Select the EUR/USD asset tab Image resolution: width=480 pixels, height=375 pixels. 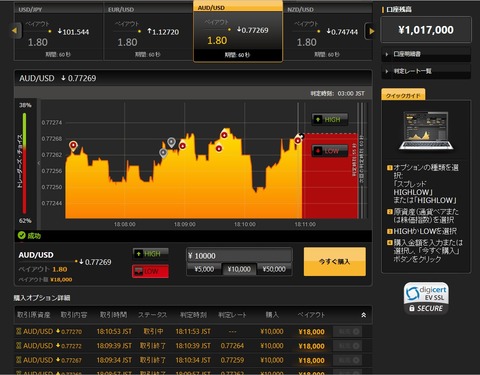pyautogui.click(x=148, y=32)
